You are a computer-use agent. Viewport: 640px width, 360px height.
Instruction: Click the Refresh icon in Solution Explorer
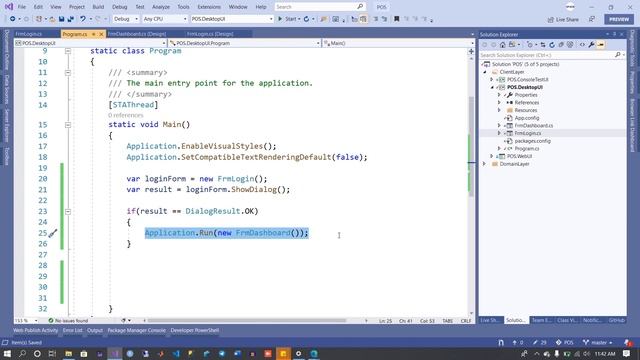(x=552, y=45)
